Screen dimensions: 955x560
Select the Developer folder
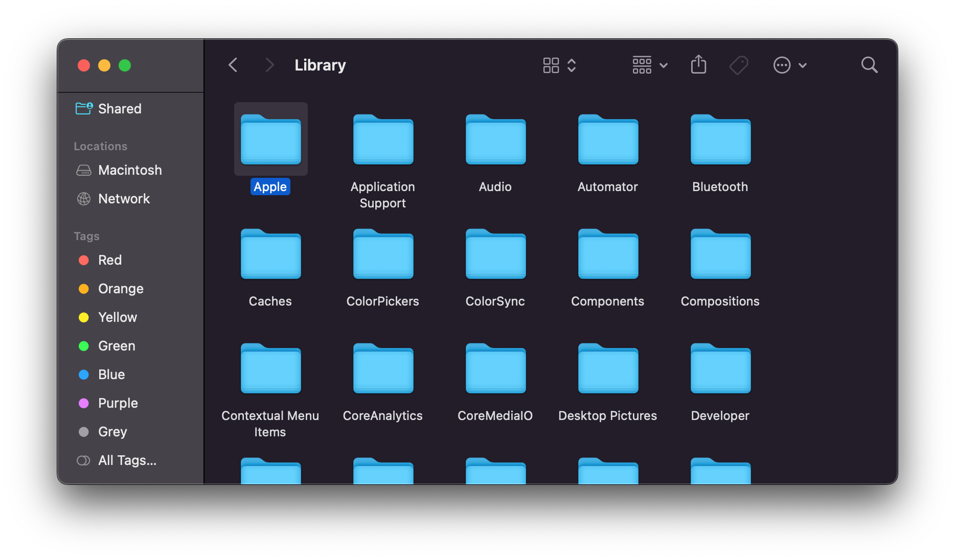[x=721, y=368]
